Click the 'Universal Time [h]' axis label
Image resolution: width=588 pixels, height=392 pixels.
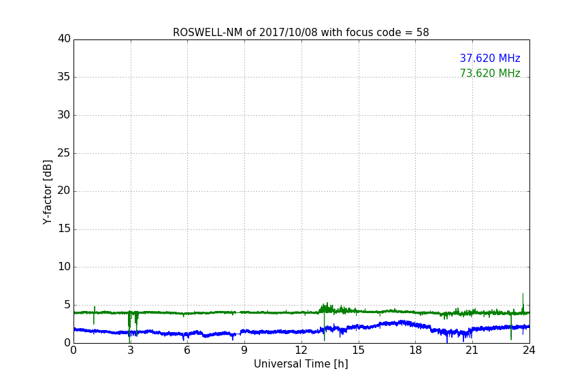pos(301,364)
